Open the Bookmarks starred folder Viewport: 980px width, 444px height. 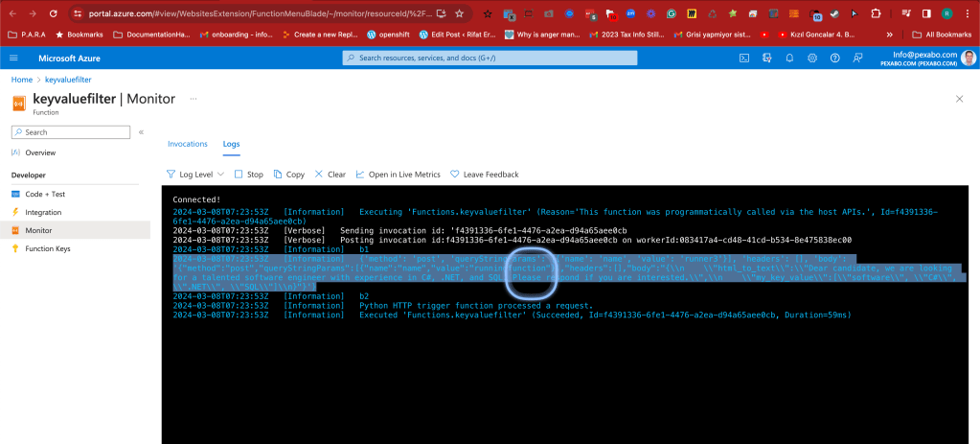point(80,35)
